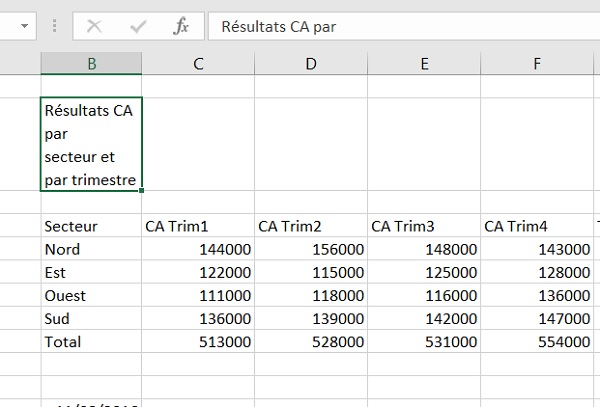Image resolution: width=600 pixels, height=407 pixels.
Task: Click cell with value 147000
Action: tap(537, 318)
